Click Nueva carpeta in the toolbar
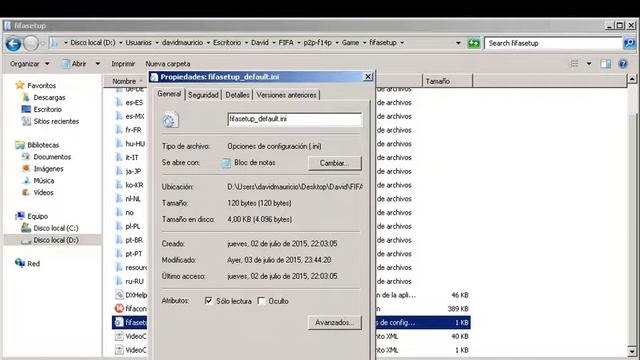 point(168,64)
